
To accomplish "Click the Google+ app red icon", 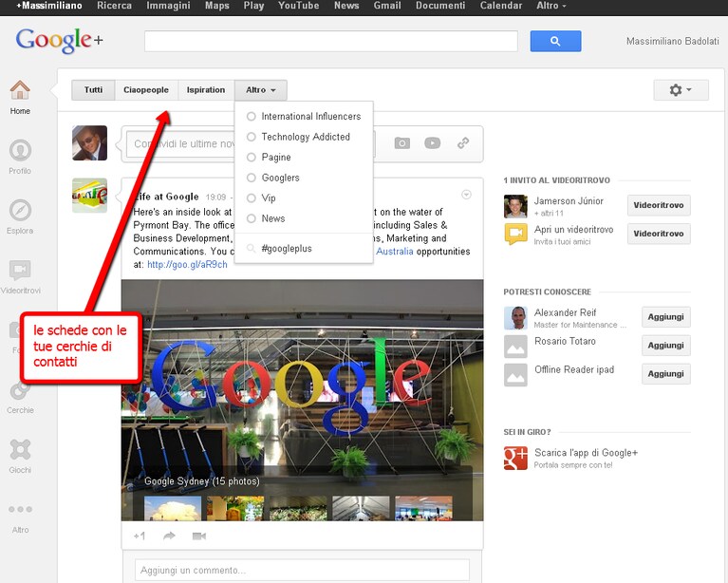I will pos(515,458).
